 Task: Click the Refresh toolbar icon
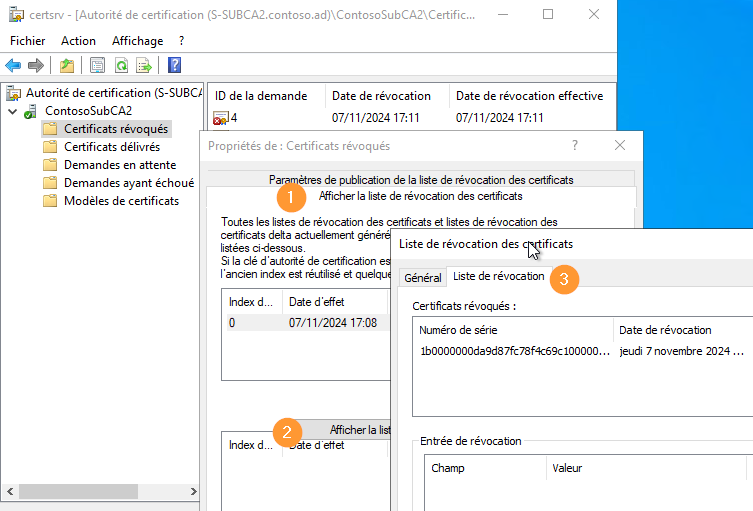point(120,65)
